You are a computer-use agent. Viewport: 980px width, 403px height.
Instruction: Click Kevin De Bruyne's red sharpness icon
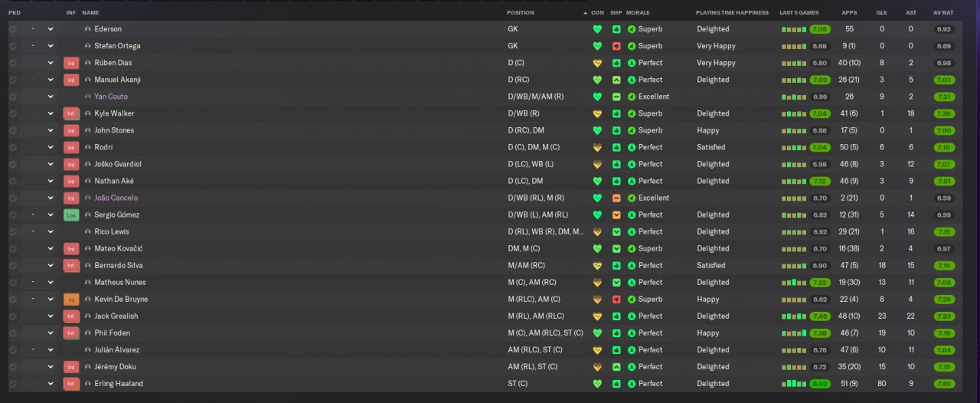[616, 299]
